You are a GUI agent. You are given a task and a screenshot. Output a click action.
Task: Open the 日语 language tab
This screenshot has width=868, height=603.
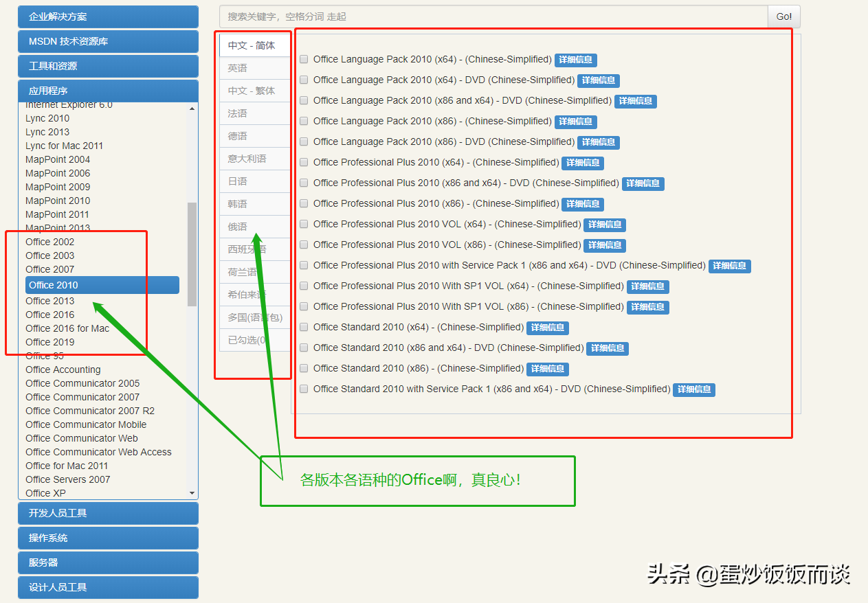(x=254, y=181)
